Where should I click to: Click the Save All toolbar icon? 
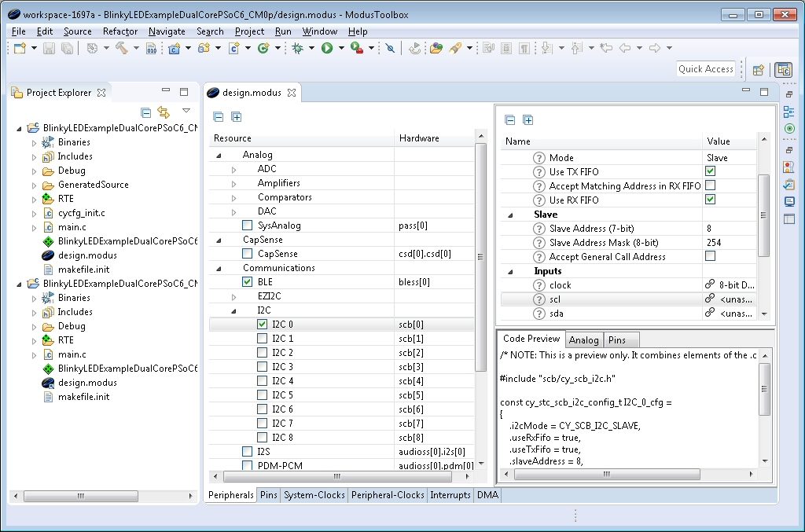pyautogui.click(x=68, y=48)
